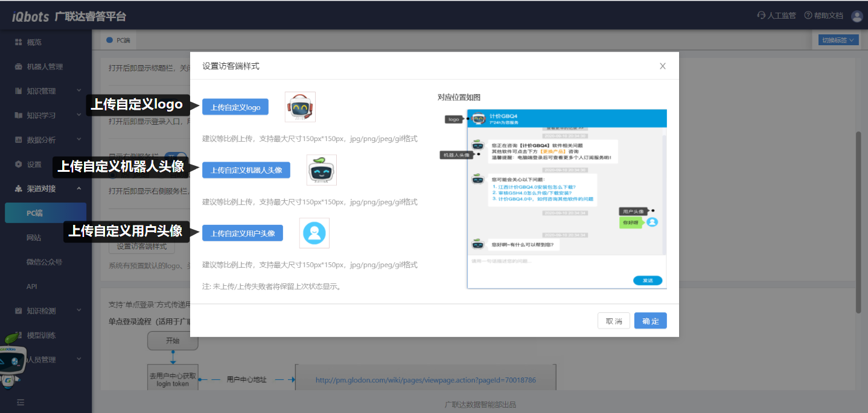Open 人工监管 from the header
The image size is (868, 413).
pos(776,16)
